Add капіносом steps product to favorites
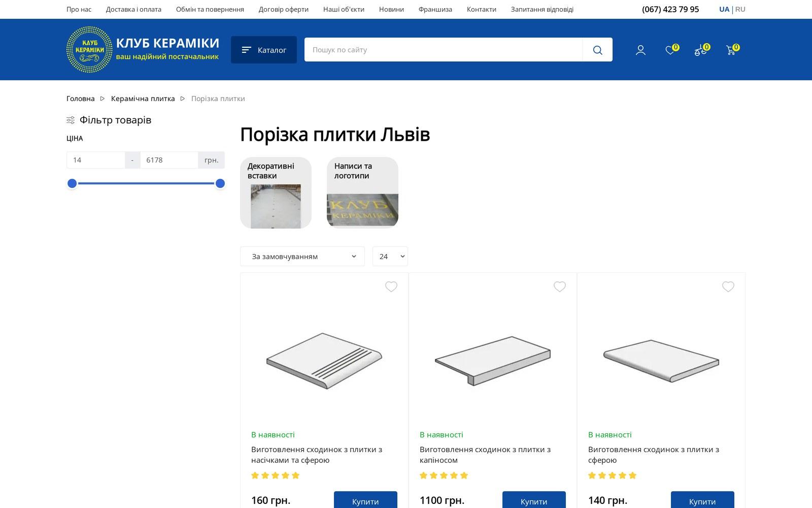Image resolution: width=812 pixels, height=508 pixels. point(560,287)
